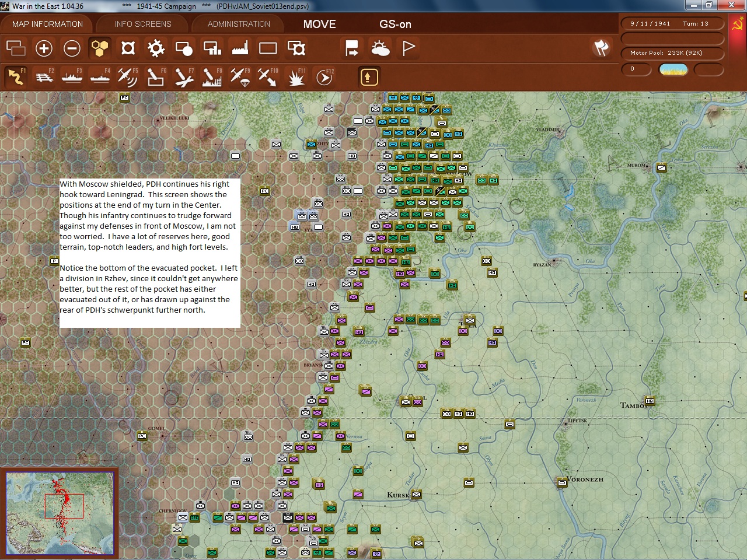The image size is (747, 560).
Task: Click the CHERNIGOV city label
Action: click(x=173, y=511)
